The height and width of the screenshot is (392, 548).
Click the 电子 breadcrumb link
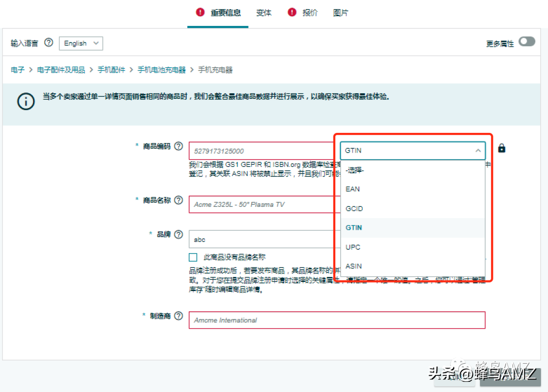pos(18,69)
